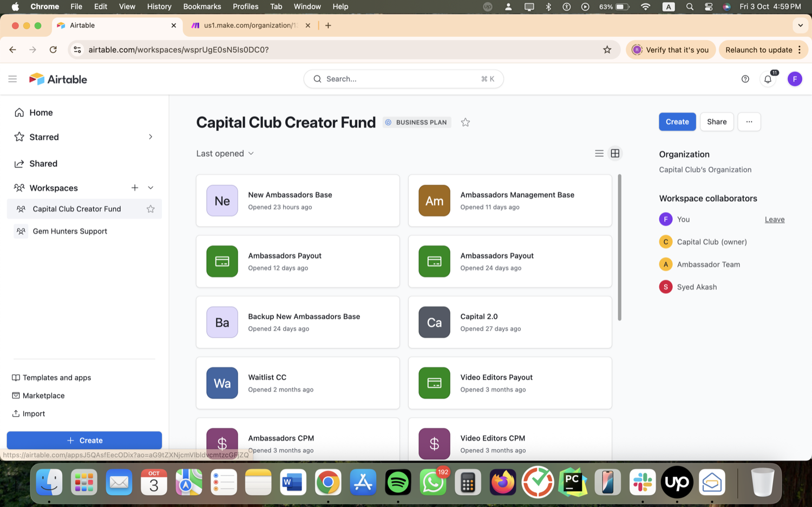Collapse the Workspaces section chevron

pos(150,188)
